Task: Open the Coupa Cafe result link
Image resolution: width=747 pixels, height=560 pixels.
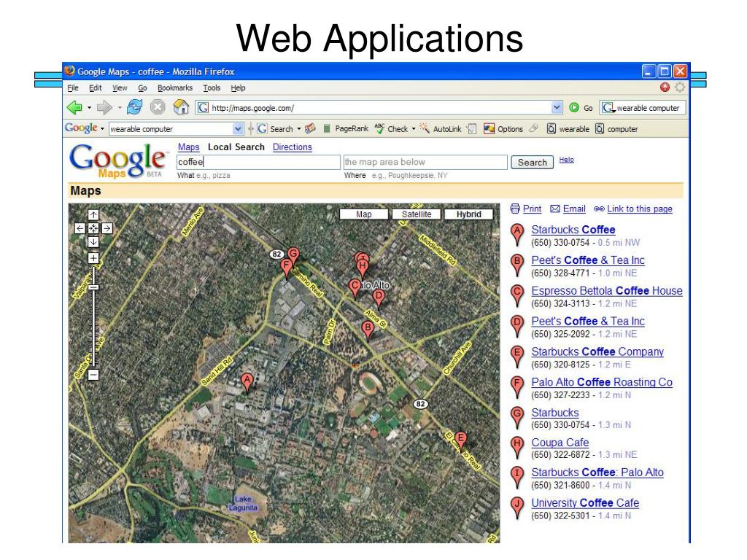Action: (x=560, y=443)
